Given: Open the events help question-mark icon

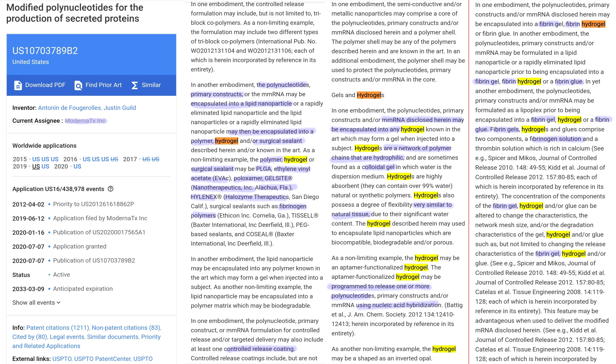Looking at the screenshot, I should [x=111, y=189].
